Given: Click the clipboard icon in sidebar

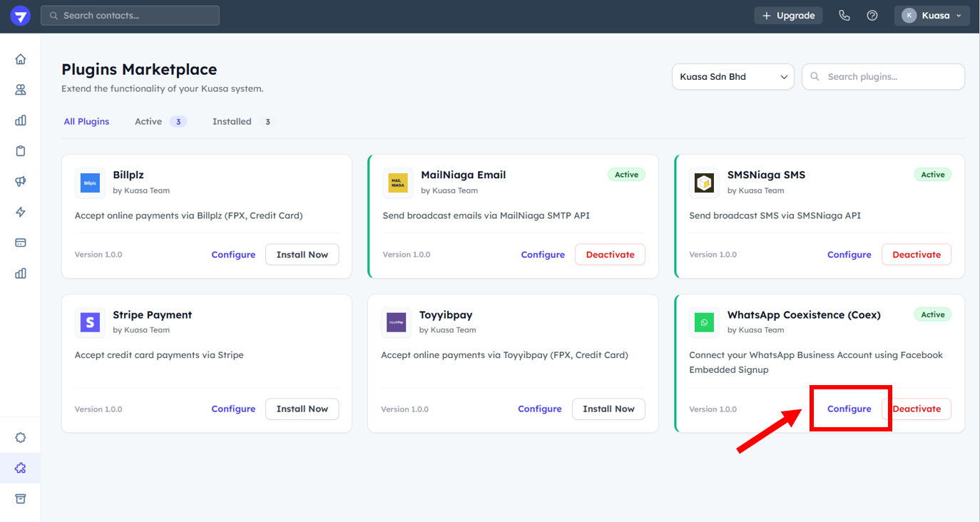Looking at the screenshot, I should click(21, 151).
